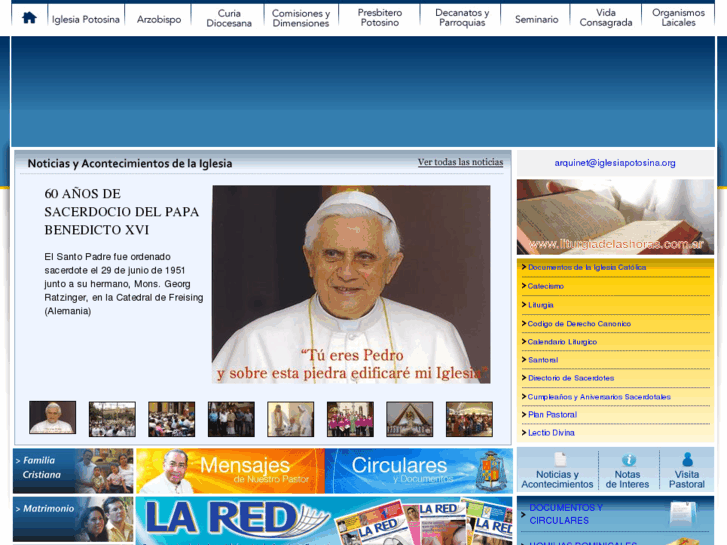Viewport: 727px width, 545px height.
Task: Open the Noticias y Acontecimientos text link
Action: click(x=557, y=479)
